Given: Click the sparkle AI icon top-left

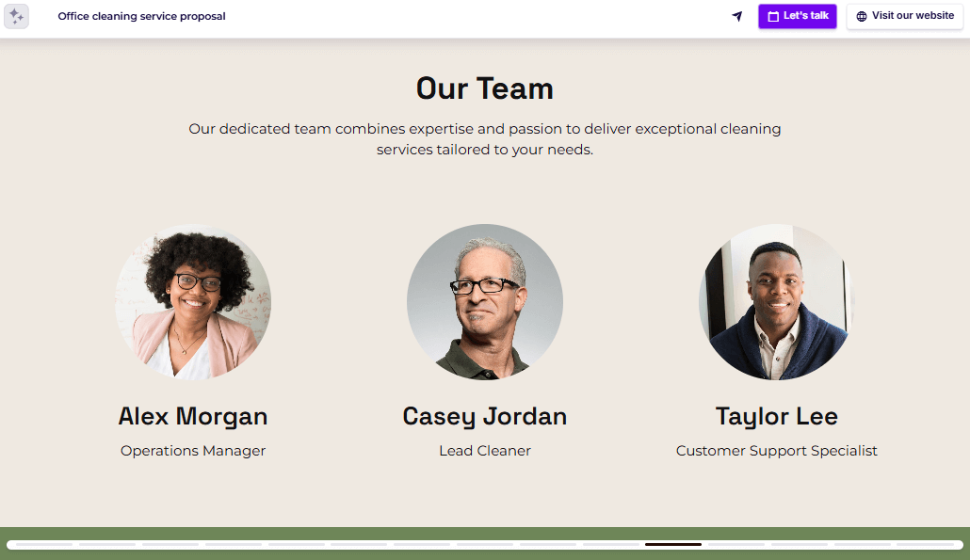Looking at the screenshot, I should point(16,16).
